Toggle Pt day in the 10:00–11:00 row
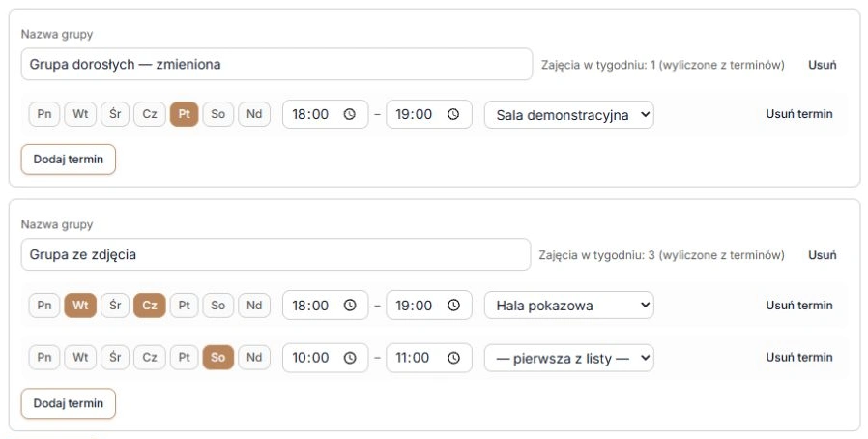Viewport: 868px width, 439px height. 185,357
